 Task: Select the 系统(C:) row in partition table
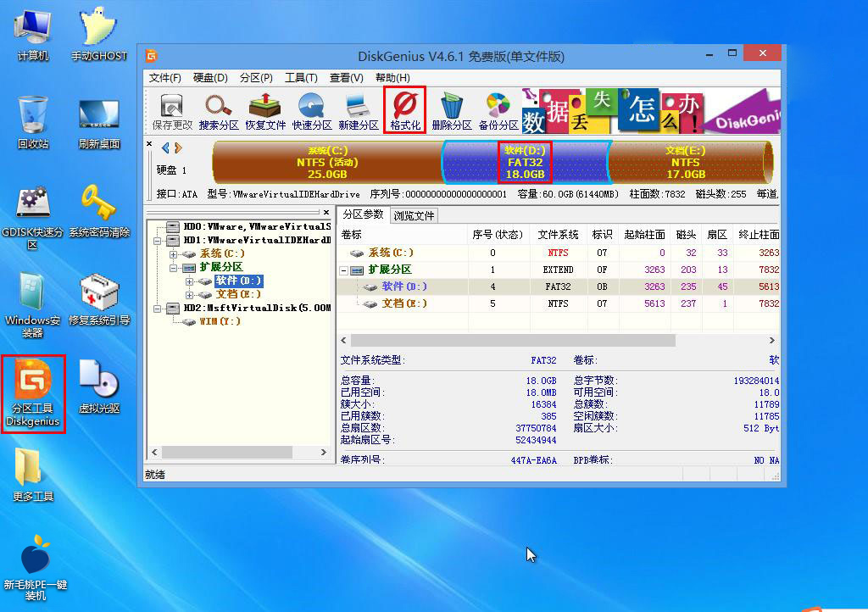[x=558, y=253]
